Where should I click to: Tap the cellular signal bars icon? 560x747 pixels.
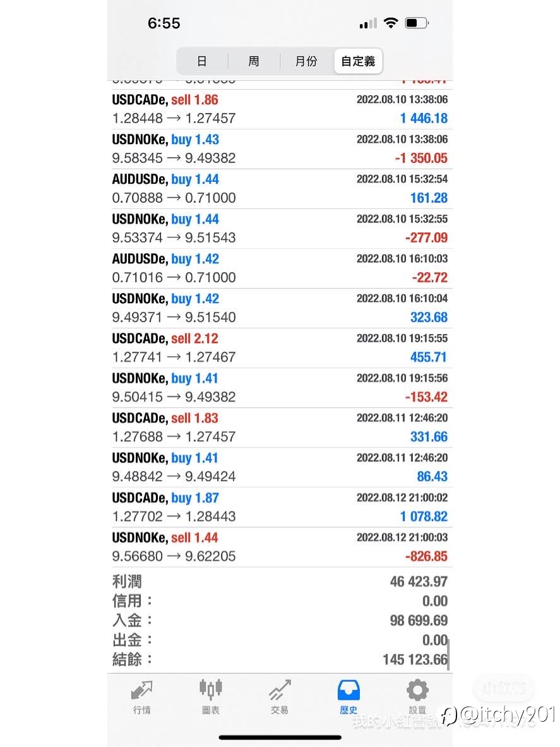coord(368,23)
